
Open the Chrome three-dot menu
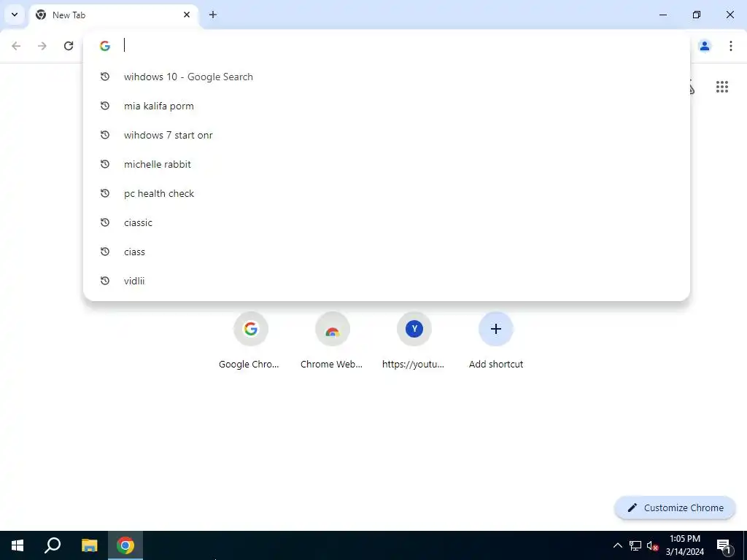(x=731, y=46)
